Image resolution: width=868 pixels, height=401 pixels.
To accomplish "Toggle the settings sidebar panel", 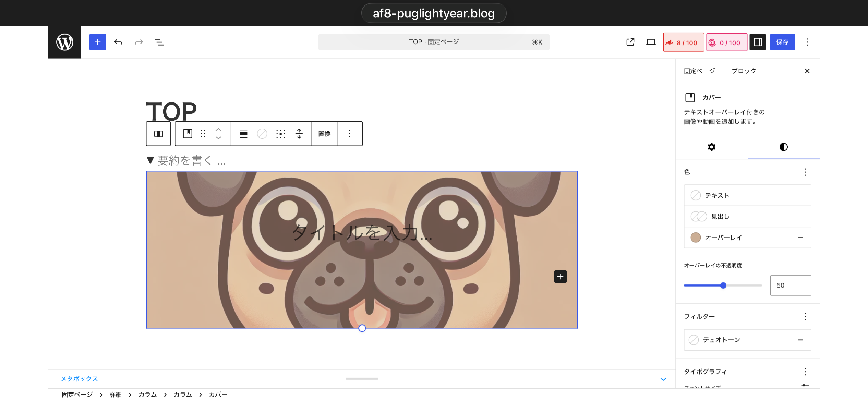I will coord(758,42).
